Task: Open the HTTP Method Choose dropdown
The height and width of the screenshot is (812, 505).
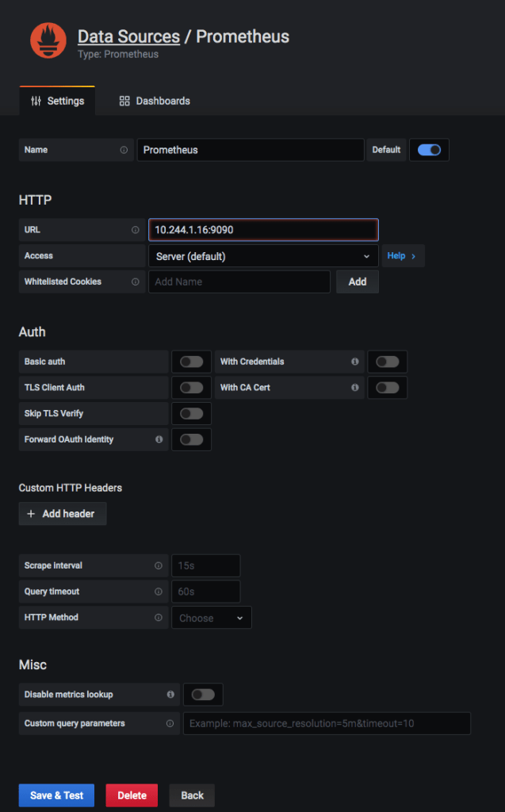Action: click(x=211, y=618)
